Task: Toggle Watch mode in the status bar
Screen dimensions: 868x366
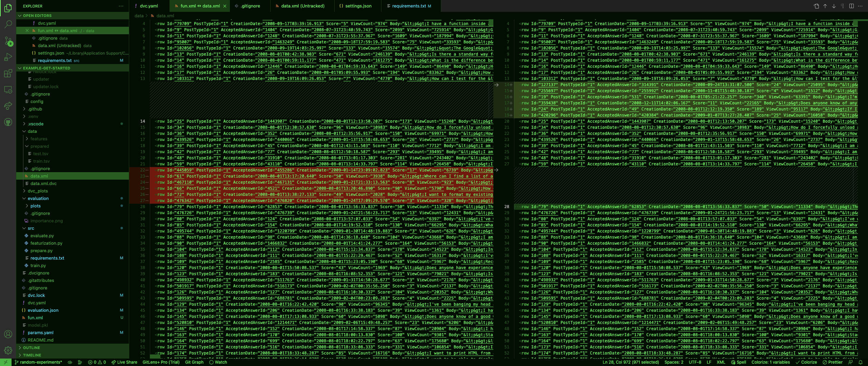Action: pos(219,362)
